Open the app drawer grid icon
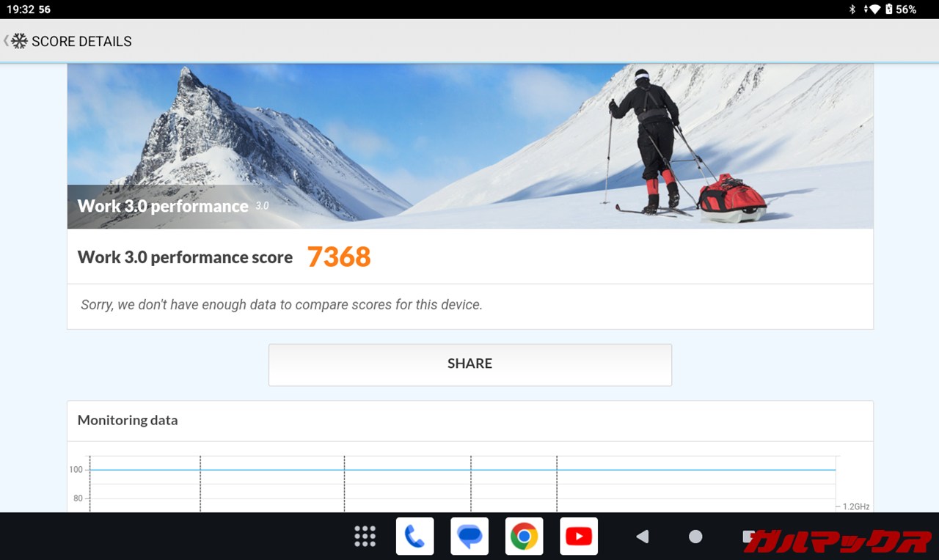This screenshot has height=560, width=939. tap(365, 537)
